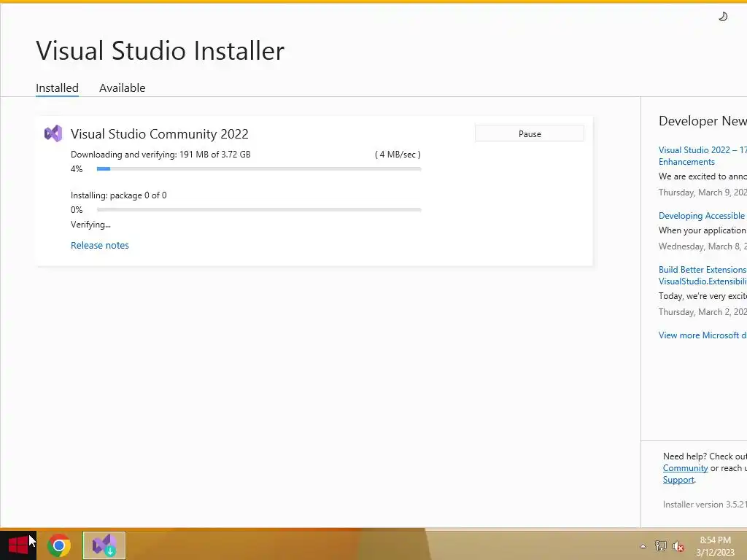The height and width of the screenshot is (560, 747).
Task: Open the Support link
Action: click(x=678, y=480)
